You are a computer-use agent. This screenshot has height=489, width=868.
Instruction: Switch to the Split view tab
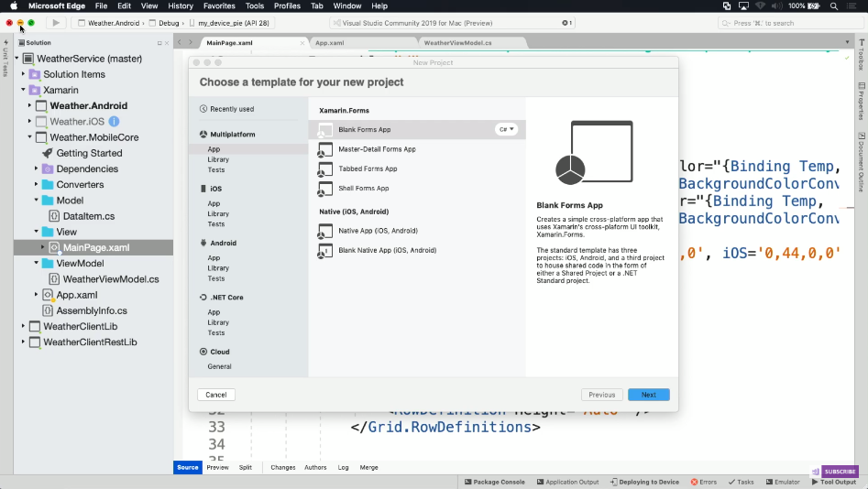pyautogui.click(x=246, y=467)
